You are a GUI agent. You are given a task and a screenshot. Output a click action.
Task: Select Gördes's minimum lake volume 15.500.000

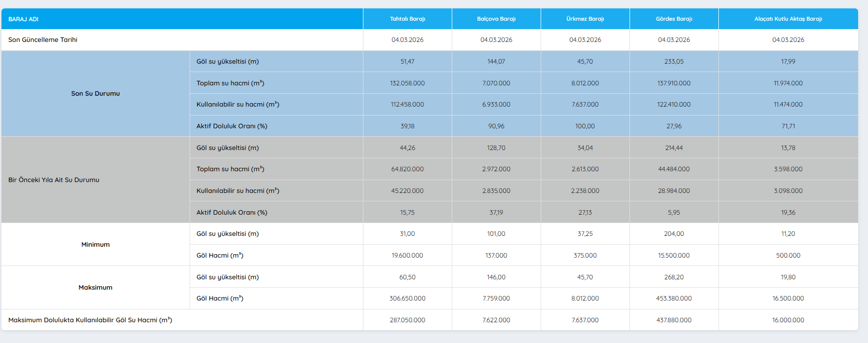[x=674, y=256]
